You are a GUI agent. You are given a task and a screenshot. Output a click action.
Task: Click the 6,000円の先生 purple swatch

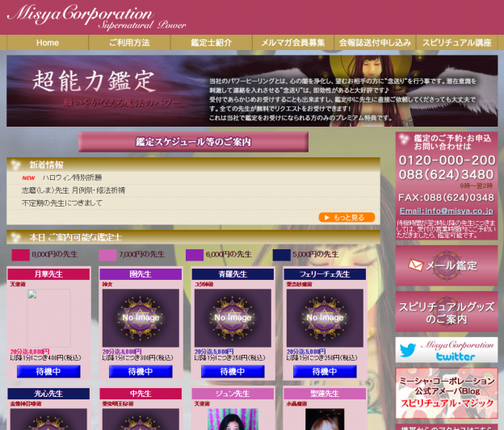click(195, 255)
